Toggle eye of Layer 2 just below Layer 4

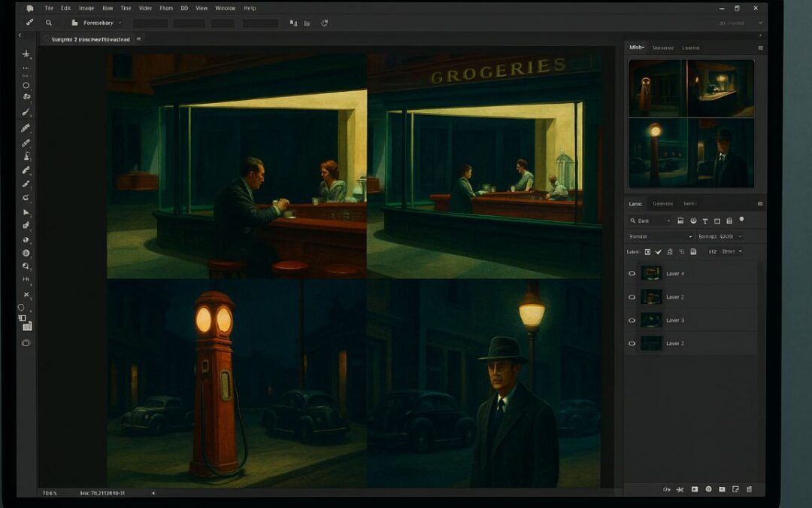point(632,297)
